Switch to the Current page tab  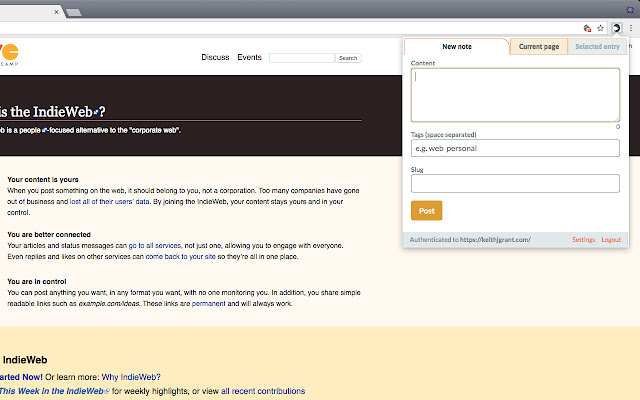tap(539, 47)
